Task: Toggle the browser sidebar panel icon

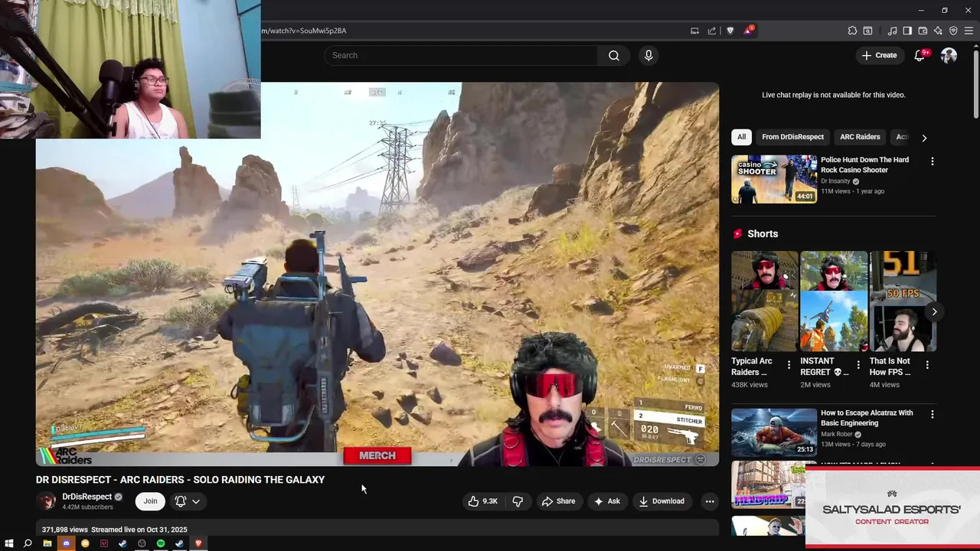Action: 907,31
